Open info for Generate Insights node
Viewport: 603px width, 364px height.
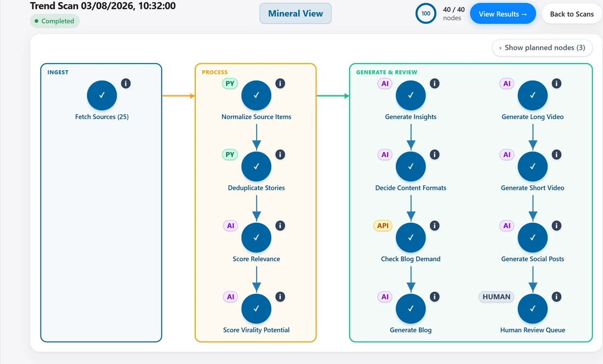pos(435,83)
